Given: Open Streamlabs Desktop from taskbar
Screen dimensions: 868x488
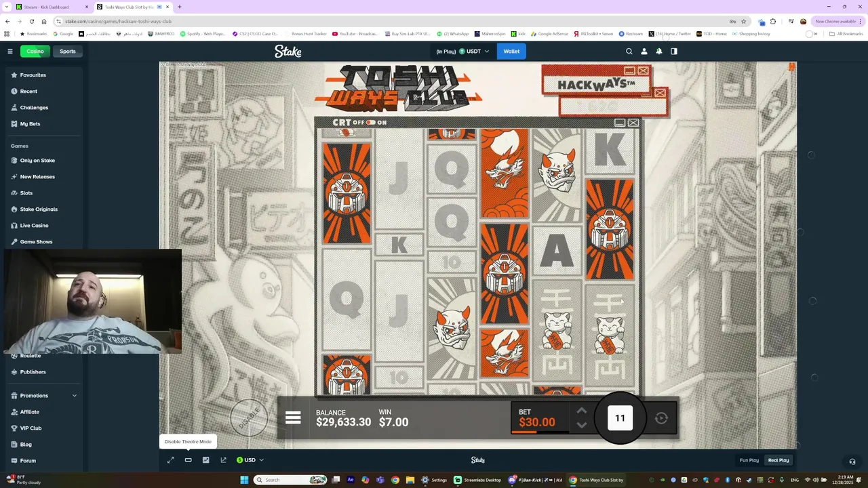Looking at the screenshot, I should pos(477,480).
